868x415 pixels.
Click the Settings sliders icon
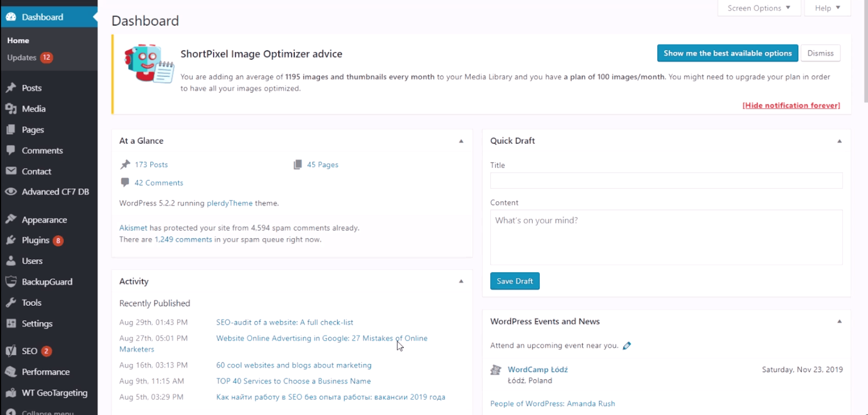click(11, 323)
